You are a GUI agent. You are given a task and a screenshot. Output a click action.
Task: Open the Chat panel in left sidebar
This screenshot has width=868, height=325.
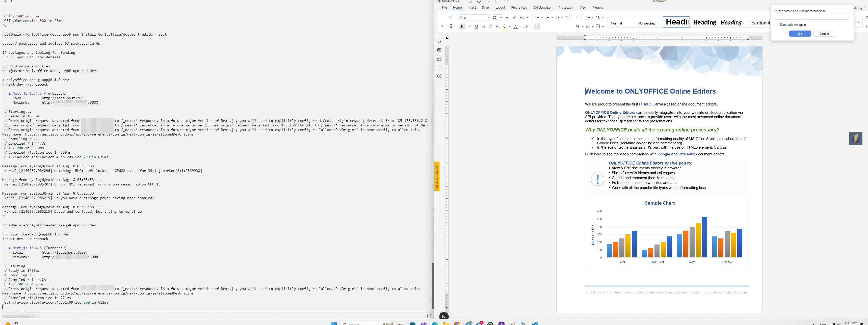click(439, 59)
